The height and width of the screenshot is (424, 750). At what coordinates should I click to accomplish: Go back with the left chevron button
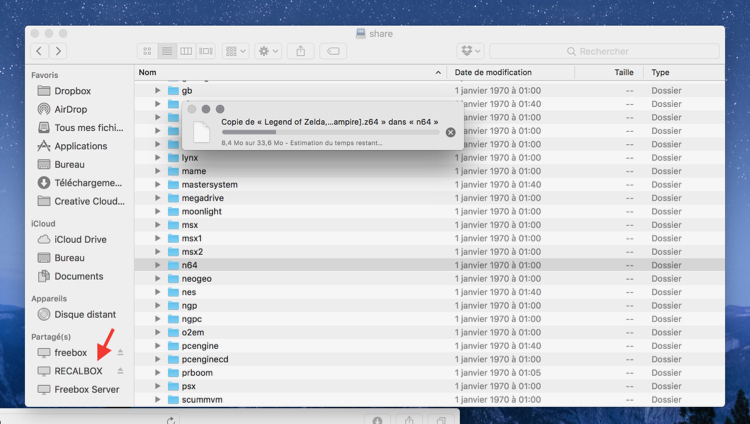[x=39, y=51]
